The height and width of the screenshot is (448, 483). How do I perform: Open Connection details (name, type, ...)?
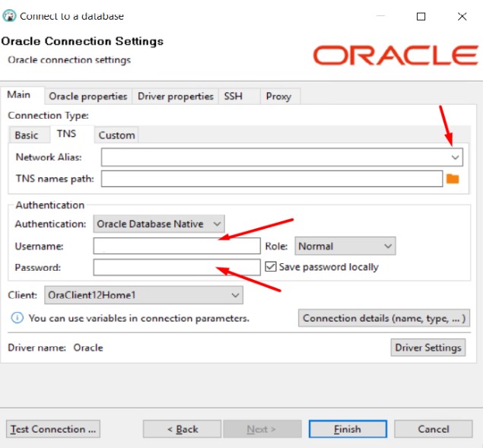pos(384,318)
